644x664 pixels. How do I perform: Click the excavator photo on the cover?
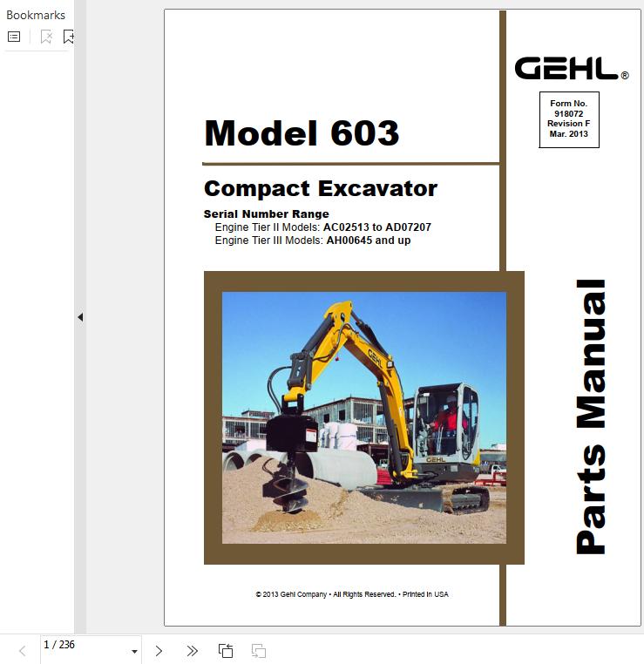point(364,417)
